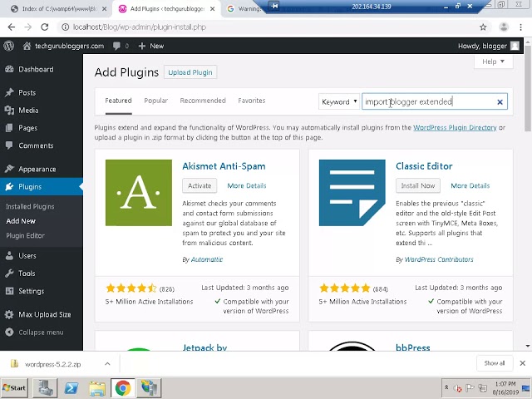Activate the Akismet Anti-Spam plugin

(x=199, y=185)
